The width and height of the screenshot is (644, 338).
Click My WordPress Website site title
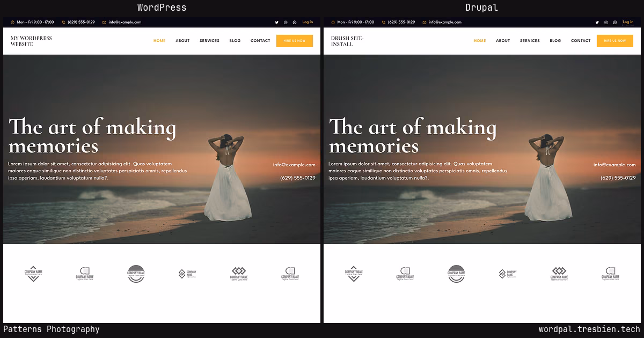(31, 41)
